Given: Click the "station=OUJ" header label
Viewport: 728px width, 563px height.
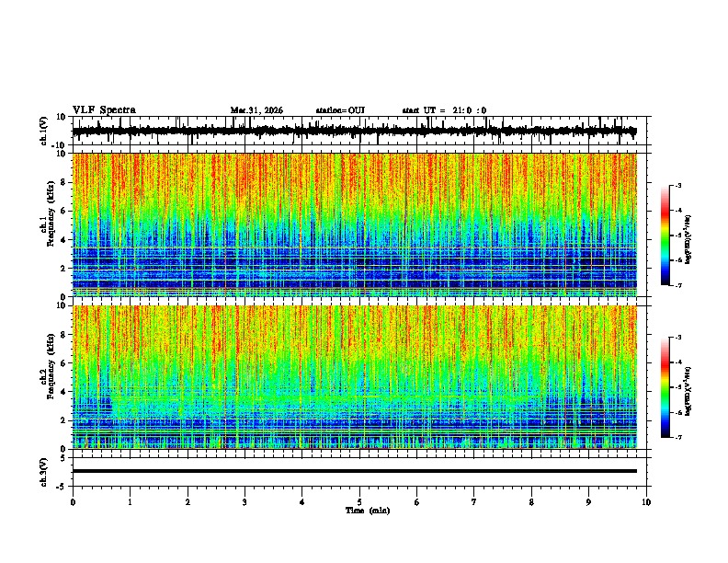Looking at the screenshot, I should [340, 110].
